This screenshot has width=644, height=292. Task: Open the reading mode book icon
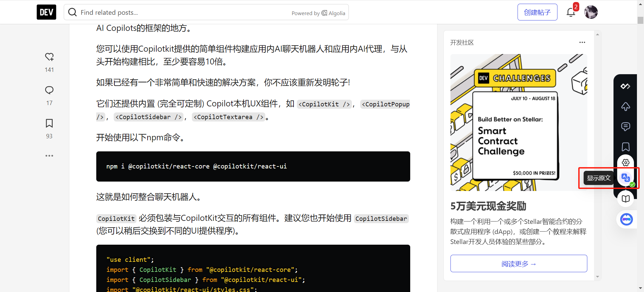[x=626, y=199]
